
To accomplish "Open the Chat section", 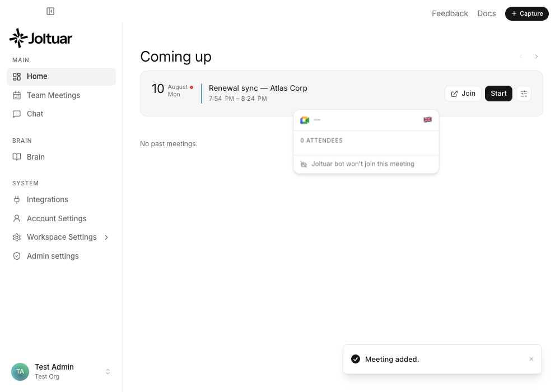I will click(62, 114).
